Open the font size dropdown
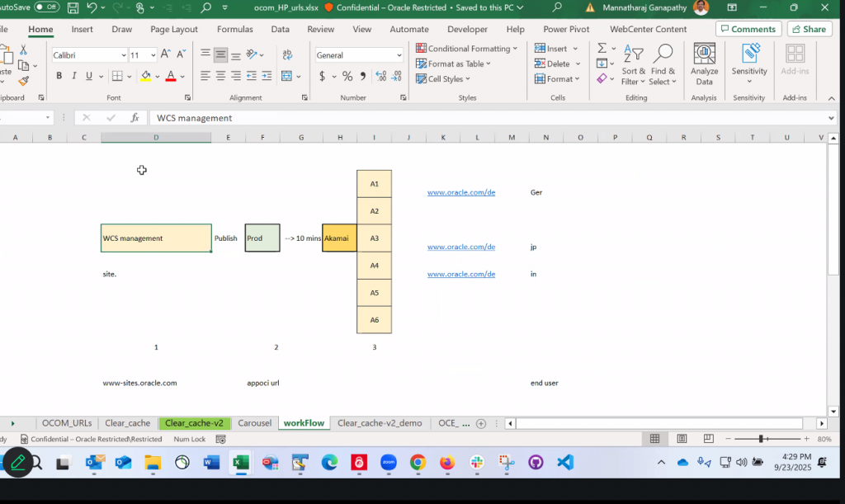 click(153, 55)
